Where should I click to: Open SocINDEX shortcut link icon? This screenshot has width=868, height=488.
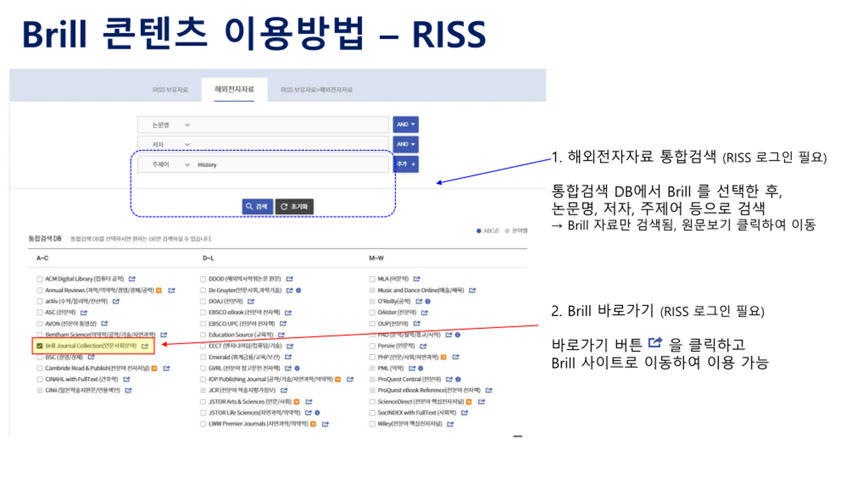click(465, 413)
